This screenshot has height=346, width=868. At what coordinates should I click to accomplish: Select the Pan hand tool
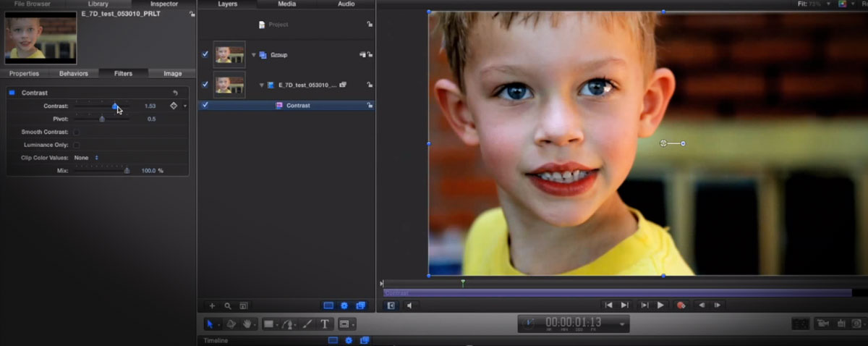248,324
